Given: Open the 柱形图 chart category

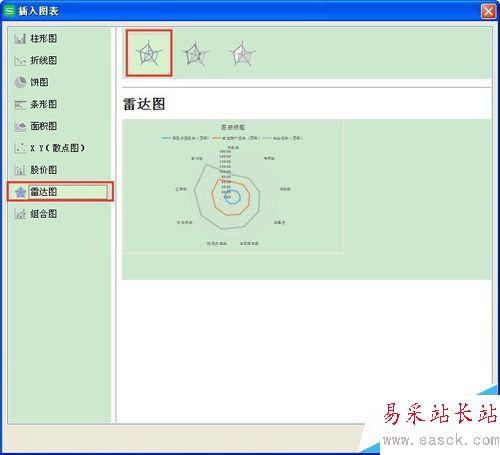Looking at the screenshot, I should coord(43,39).
